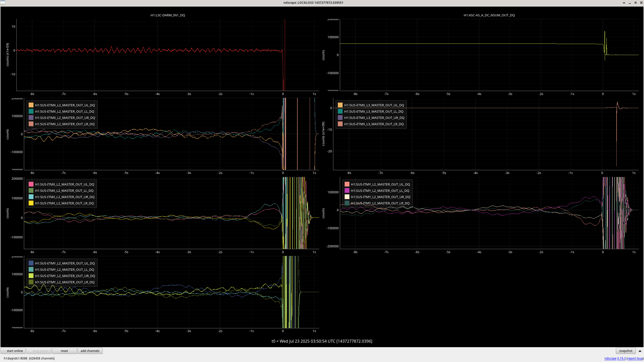The width and height of the screenshot is (644, 362).
Task: Click the stop online button
Action: (x=39, y=351)
